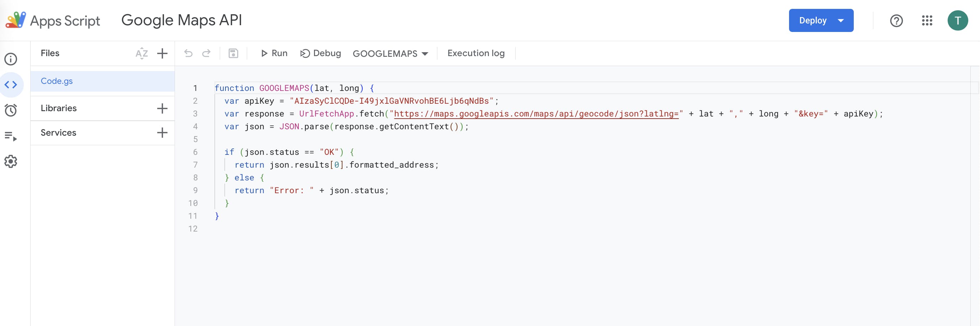Click the "Error: " string on line 9
Image resolution: width=980 pixels, height=326 pixels.
click(x=292, y=190)
